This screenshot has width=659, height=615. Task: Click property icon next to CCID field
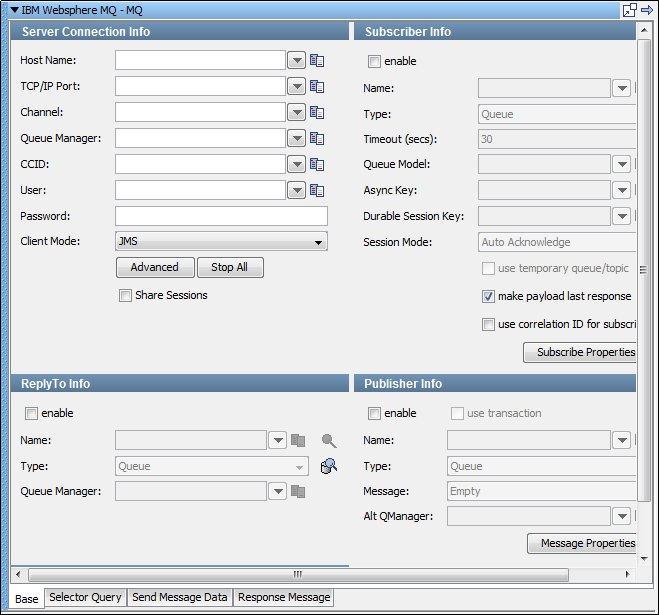pos(317,165)
